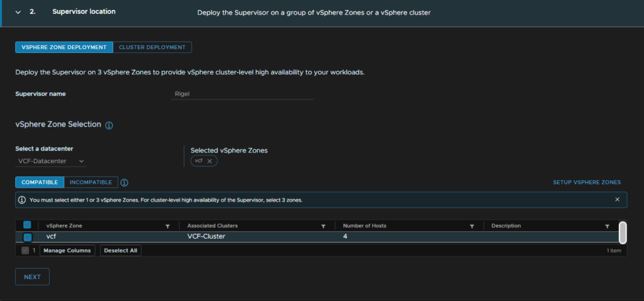644x301 pixels.
Task: Open the Setup vSphere Zones link
Action: point(587,182)
